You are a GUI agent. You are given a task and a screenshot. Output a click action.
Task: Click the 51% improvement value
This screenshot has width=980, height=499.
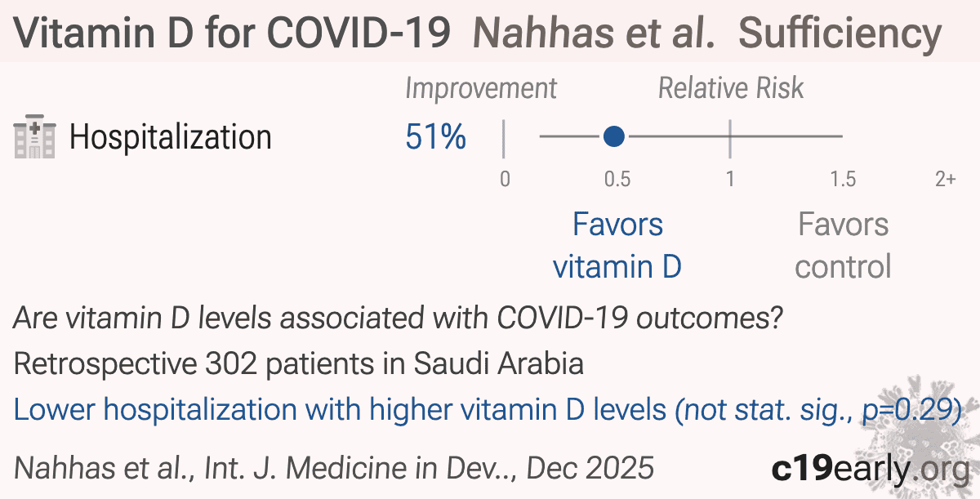click(435, 137)
